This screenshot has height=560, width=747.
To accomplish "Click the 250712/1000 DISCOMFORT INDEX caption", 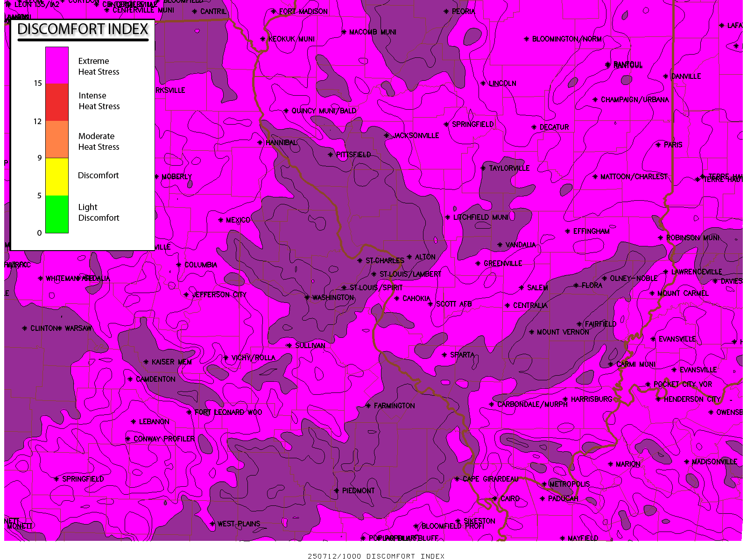I will pos(376,556).
